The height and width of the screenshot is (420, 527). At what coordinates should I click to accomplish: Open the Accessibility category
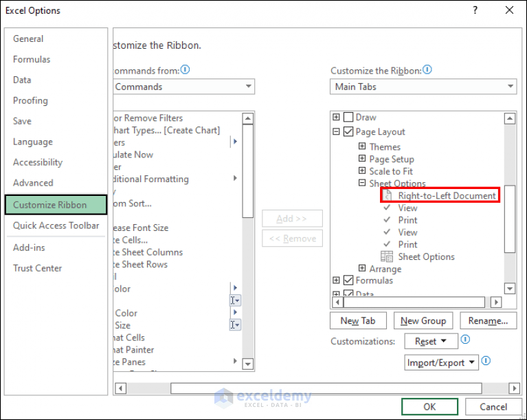point(38,162)
